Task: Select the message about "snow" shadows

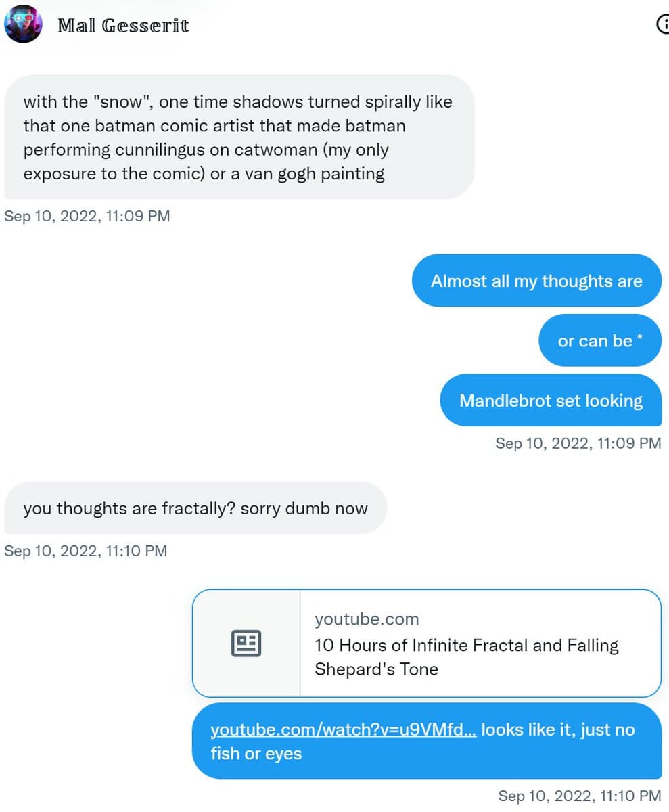Action: point(238,137)
